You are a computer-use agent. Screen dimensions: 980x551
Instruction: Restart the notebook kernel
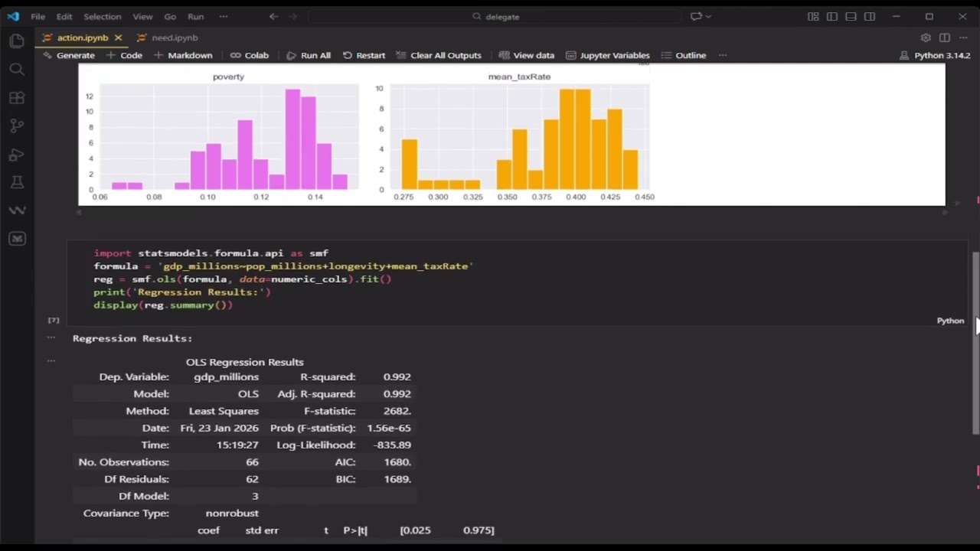(364, 55)
